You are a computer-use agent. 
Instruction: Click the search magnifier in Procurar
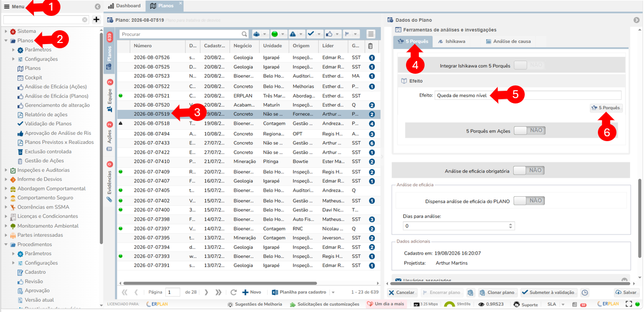coord(244,34)
